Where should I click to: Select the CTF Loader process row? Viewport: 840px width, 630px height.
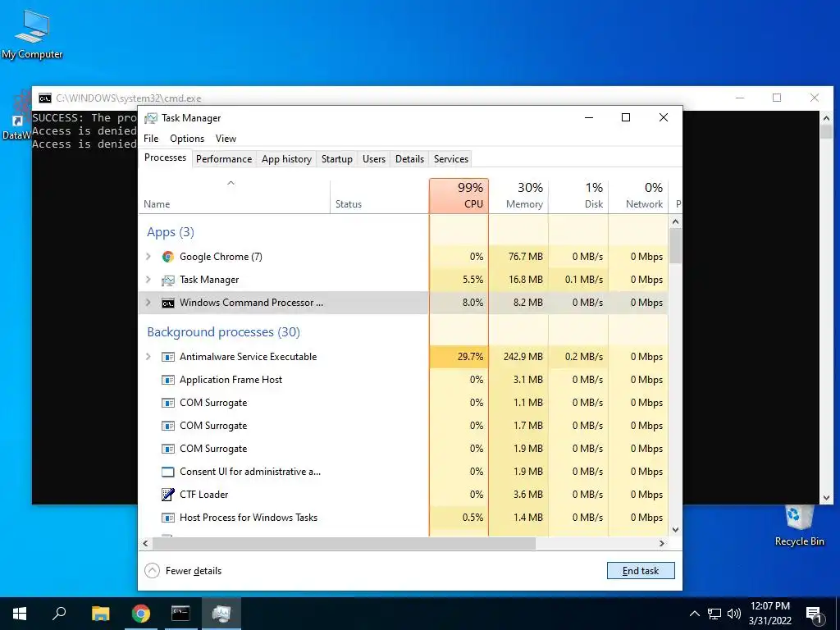tap(404, 495)
